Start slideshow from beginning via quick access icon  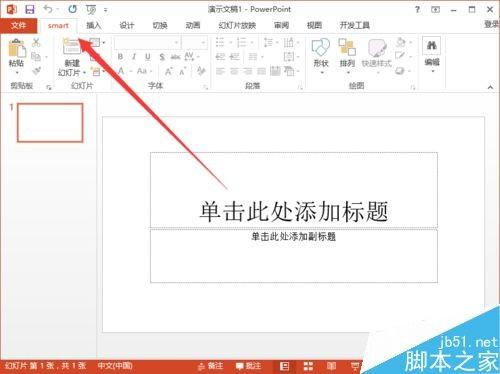[91, 9]
